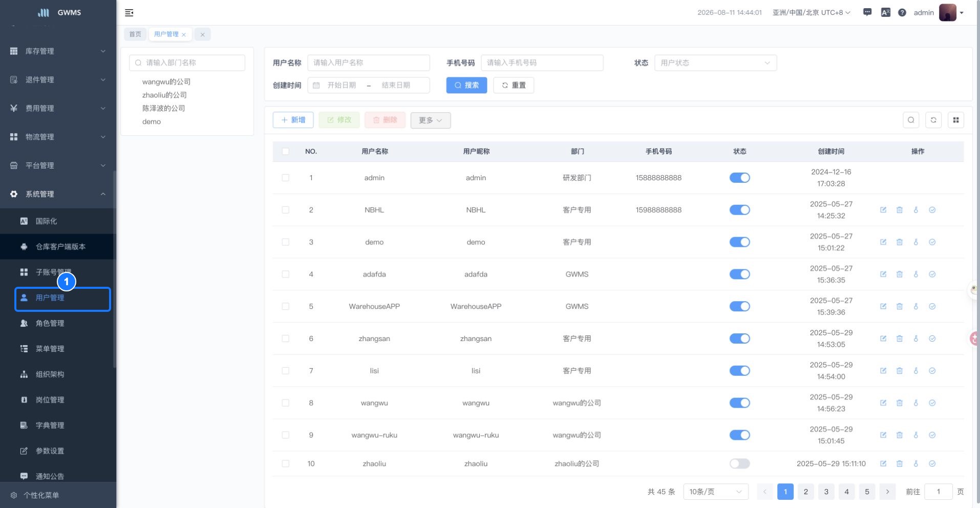Click the 搜索 search button
980x508 pixels.
[x=466, y=86]
